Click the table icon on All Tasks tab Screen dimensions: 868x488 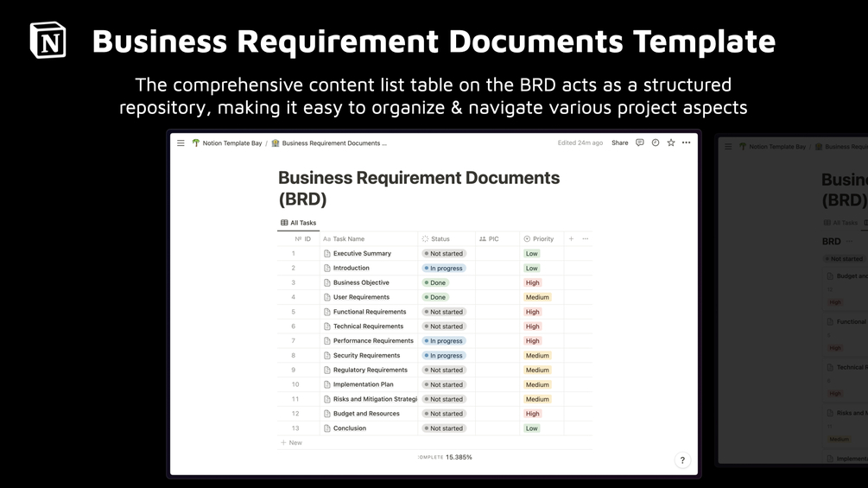(x=284, y=223)
